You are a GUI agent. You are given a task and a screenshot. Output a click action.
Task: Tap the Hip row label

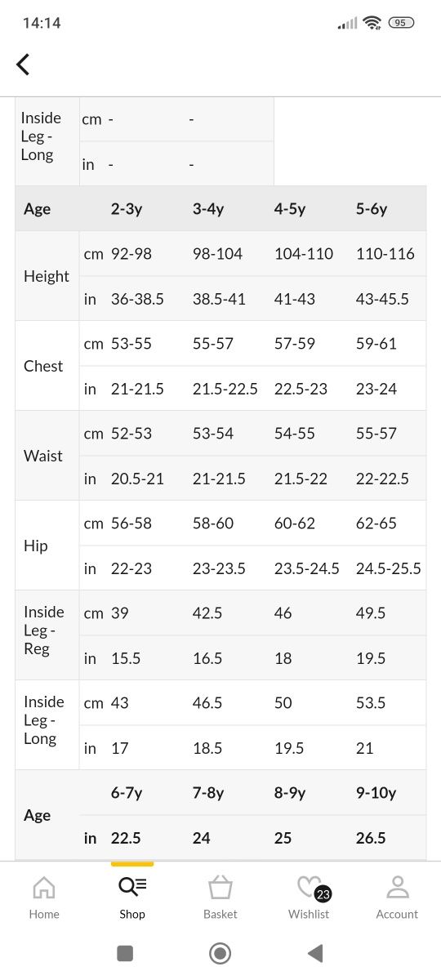click(36, 546)
